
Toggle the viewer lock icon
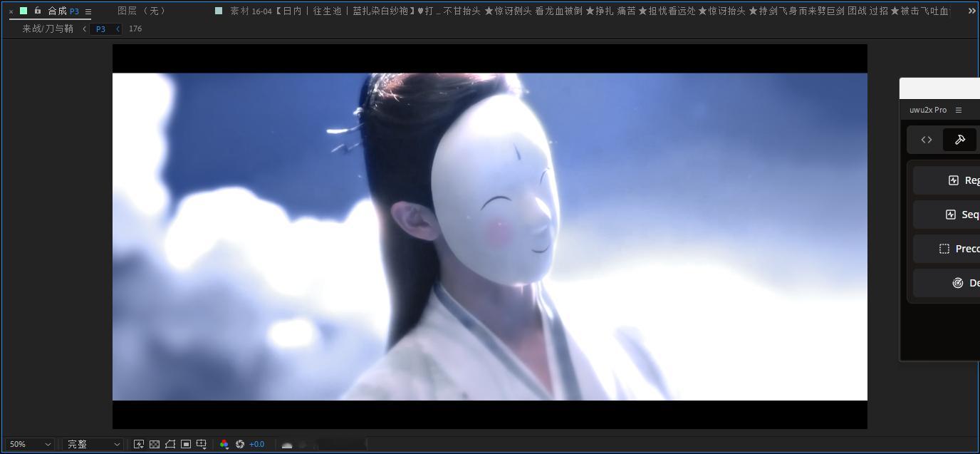point(38,11)
